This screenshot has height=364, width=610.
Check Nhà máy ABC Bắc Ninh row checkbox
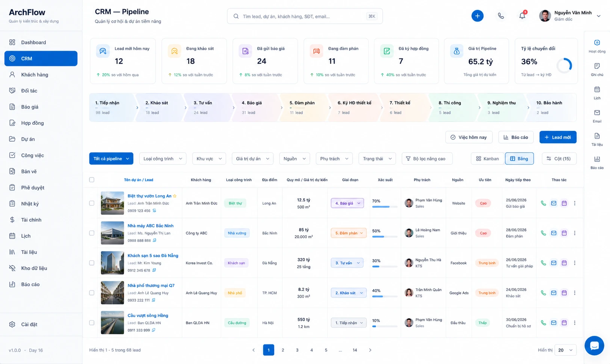coord(92,233)
